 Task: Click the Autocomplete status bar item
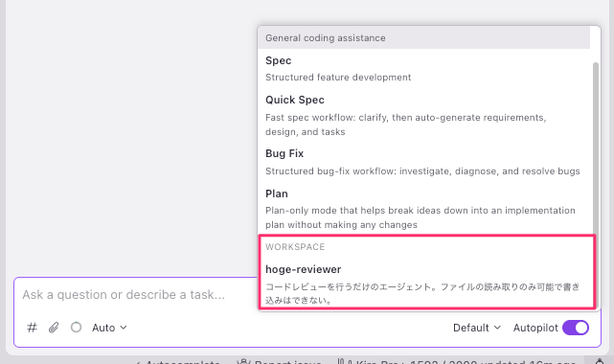178,362
